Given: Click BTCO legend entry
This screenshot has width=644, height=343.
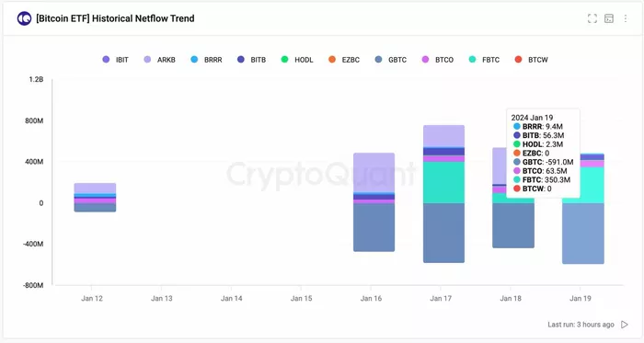Looking at the screenshot, I should pos(437,60).
